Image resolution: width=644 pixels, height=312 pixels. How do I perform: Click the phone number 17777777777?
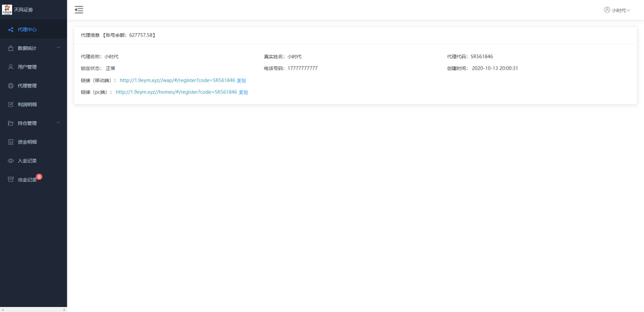(303, 68)
